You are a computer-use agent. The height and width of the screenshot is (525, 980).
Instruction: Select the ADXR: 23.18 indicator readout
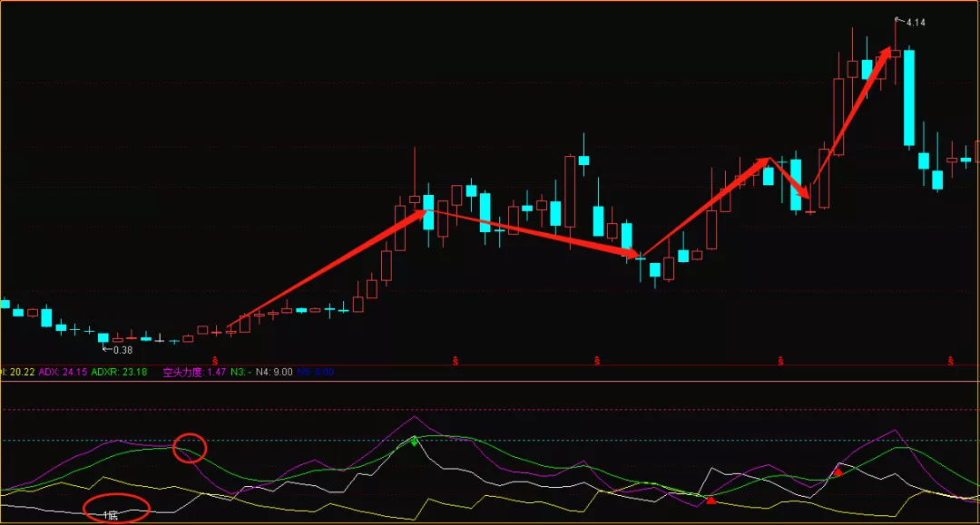(119, 372)
